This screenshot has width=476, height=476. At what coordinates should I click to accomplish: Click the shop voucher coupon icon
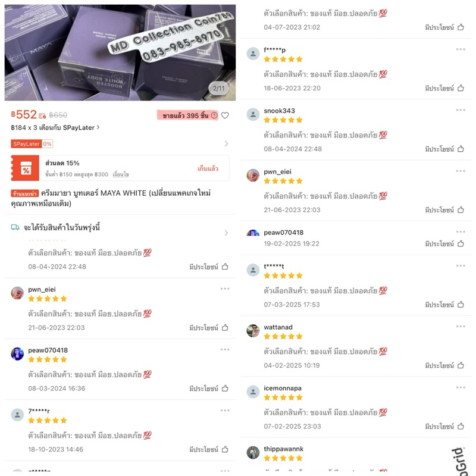pos(25,168)
